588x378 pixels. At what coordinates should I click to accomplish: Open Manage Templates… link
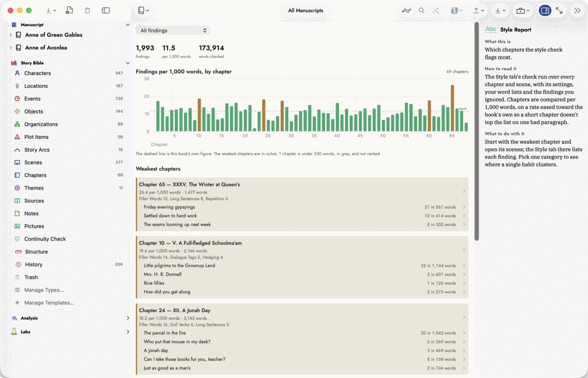[x=49, y=302]
